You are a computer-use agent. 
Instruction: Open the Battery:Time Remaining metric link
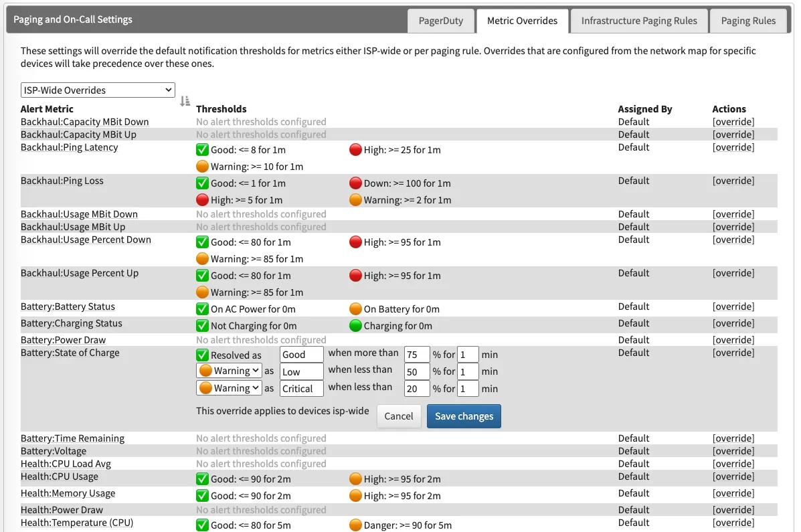coord(72,438)
